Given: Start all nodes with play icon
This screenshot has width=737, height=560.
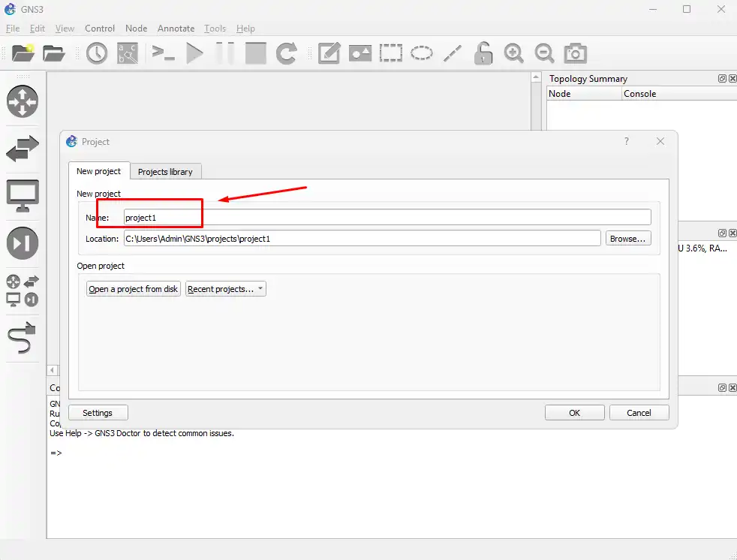Looking at the screenshot, I should click(x=194, y=53).
